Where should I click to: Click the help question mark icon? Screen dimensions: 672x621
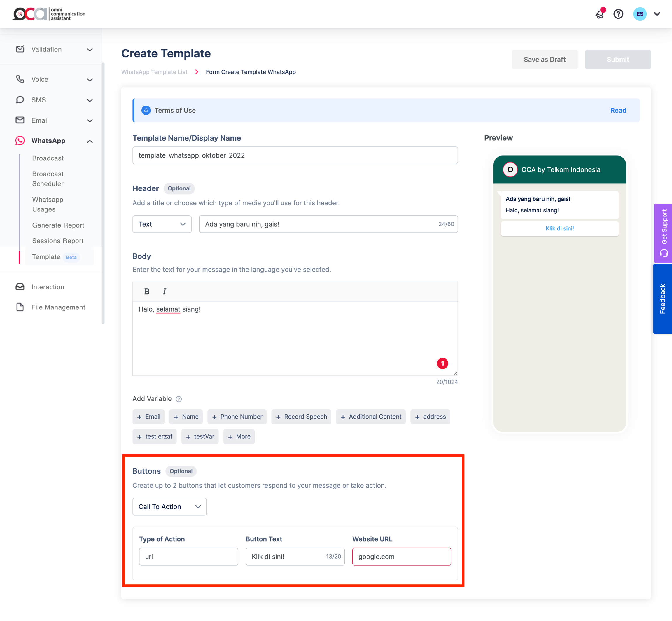pyautogui.click(x=618, y=14)
